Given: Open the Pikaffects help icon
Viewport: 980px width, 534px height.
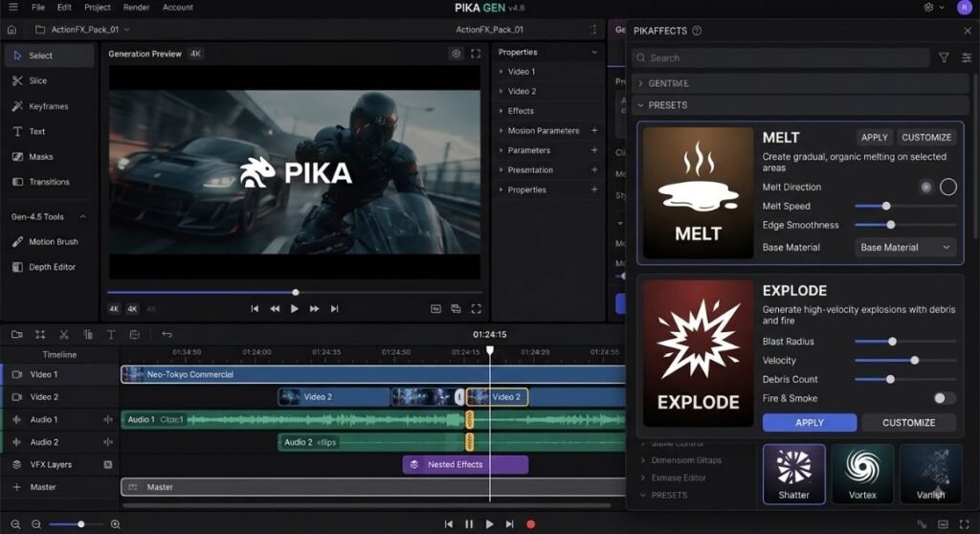Looking at the screenshot, I should (697, 31).
